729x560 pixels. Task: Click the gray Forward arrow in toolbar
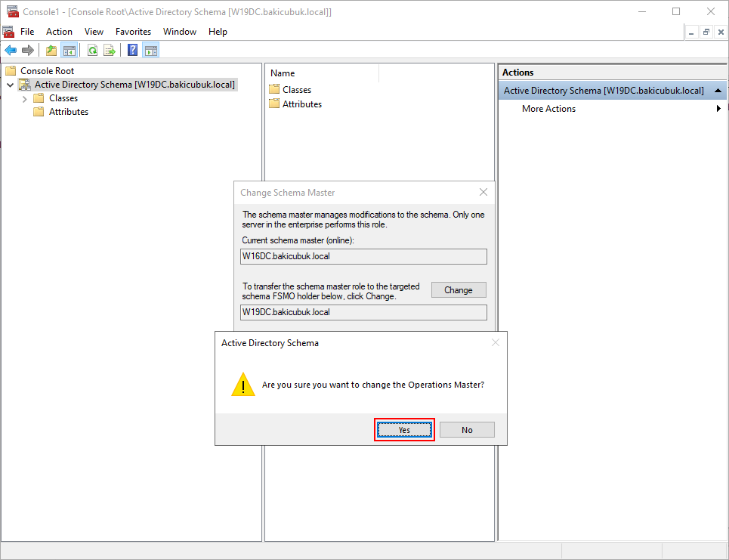(28, 50)
